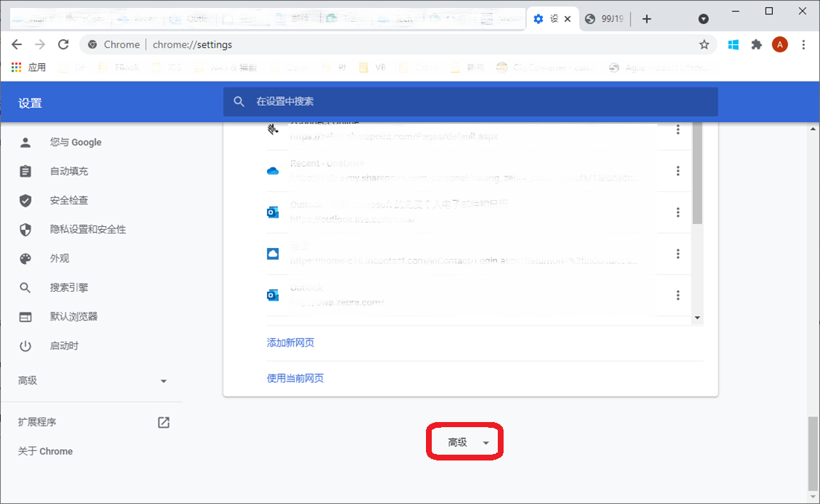Click the startup list scroll-down arrow
Screen dimensions: 820x504
click(697, 318)
